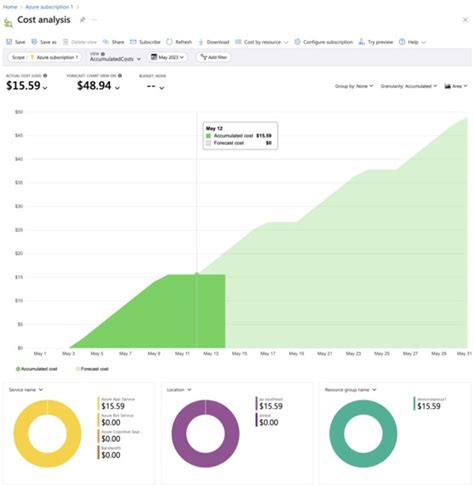Image resolution: width=474 pixels, height=487 pixels.
Task: Open the Cost by resource dropdown
Action: tap(262, 42)
